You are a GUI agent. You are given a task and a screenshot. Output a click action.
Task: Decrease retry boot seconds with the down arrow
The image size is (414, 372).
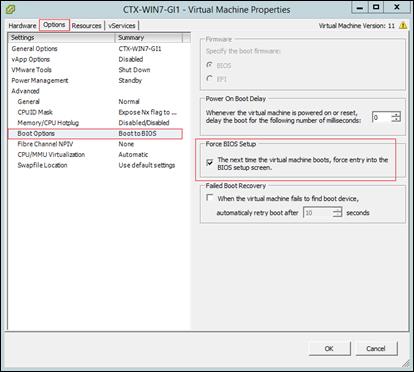337,215
